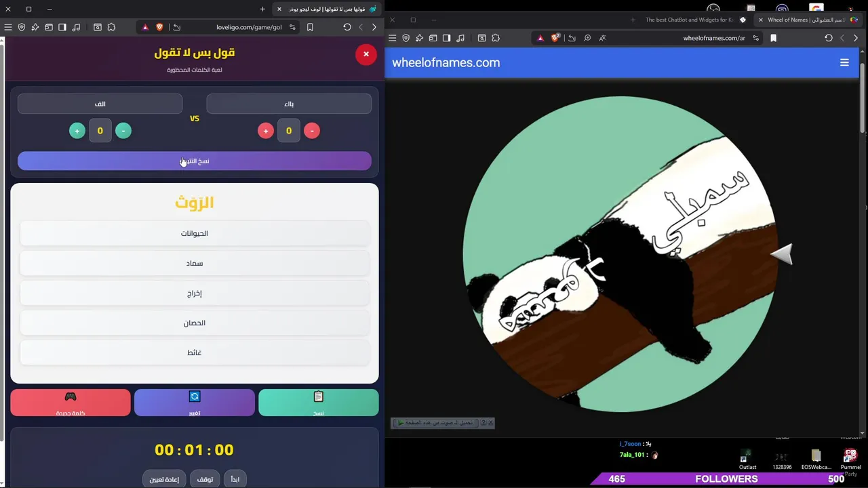Click the forbidden word الحيوانات
This screenshot has width=868, height=488.
click(x=195, y=233)
